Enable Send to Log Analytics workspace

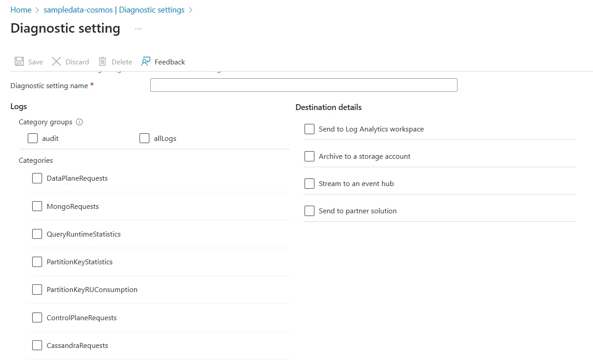click(x=309, y=129)
